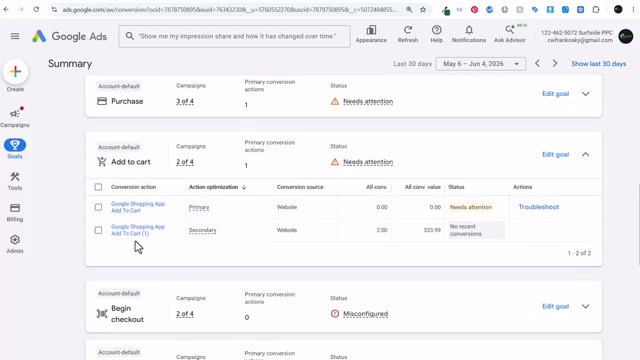Viewport: 640px width, 360px height.
Task: Click the Misconfigured status text
Action: pos(365,314)
